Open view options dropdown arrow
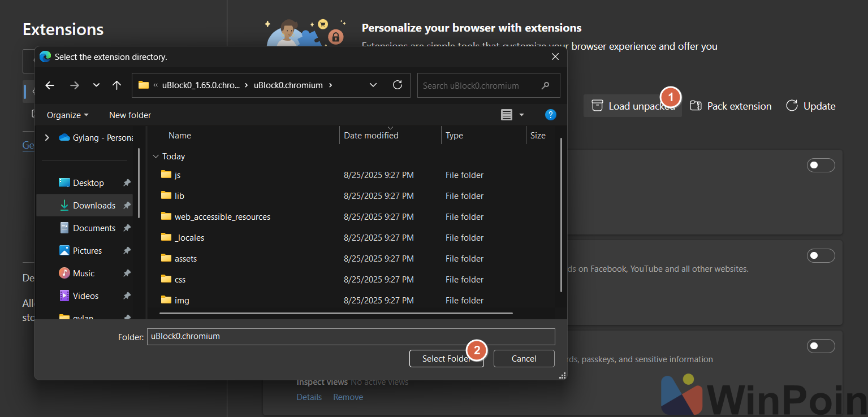The height and width of the screenshot is (417, 868). point(521,115)
